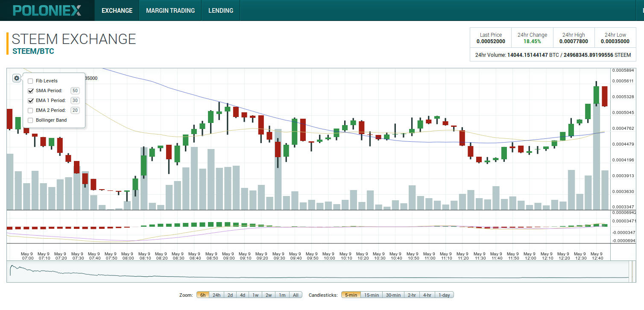The width and height of the screenshot is (644, 310).
Task: Set zoom to 4d
Action: coord(243,295)
